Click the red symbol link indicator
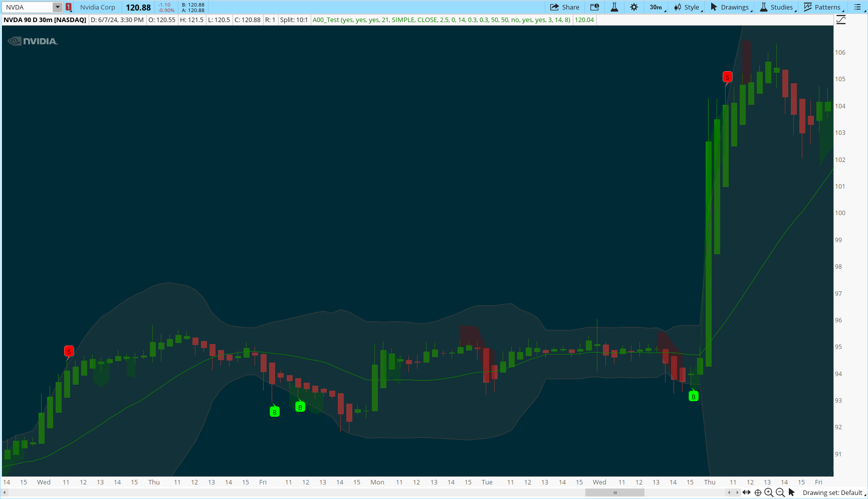This screenshot has width=868, height=499. 69,7
